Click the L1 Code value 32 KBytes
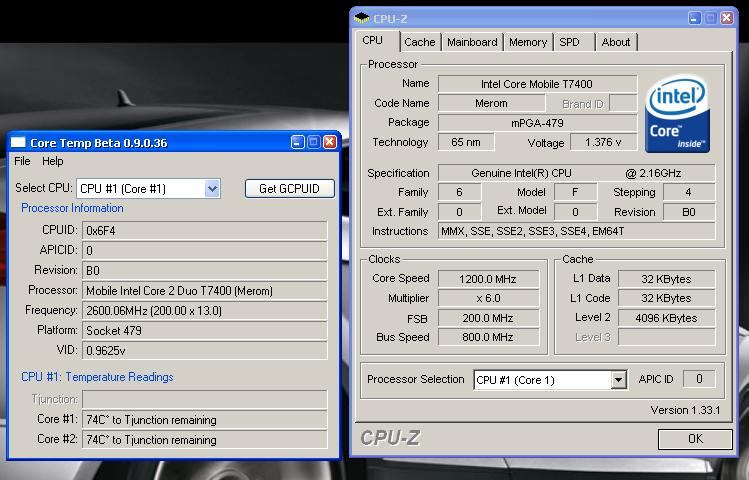This screenshot has width=749, height=480. [x=666, y=298]
